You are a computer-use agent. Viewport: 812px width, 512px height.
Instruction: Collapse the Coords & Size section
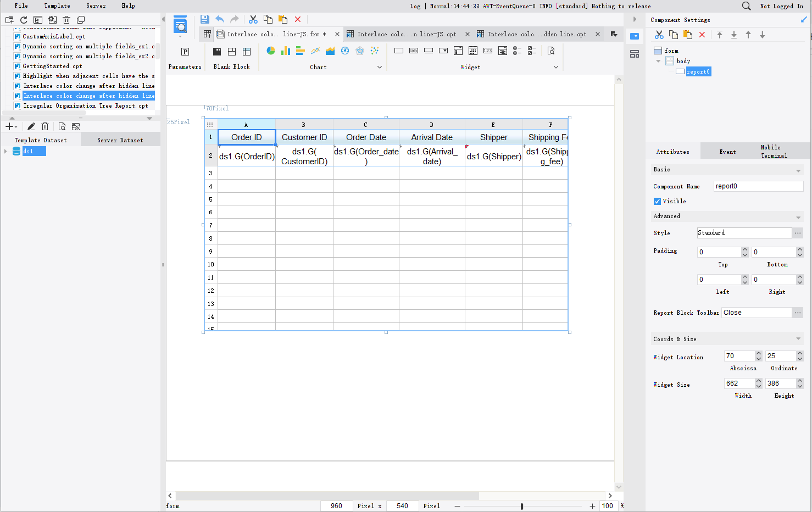[x=798, y=338]
